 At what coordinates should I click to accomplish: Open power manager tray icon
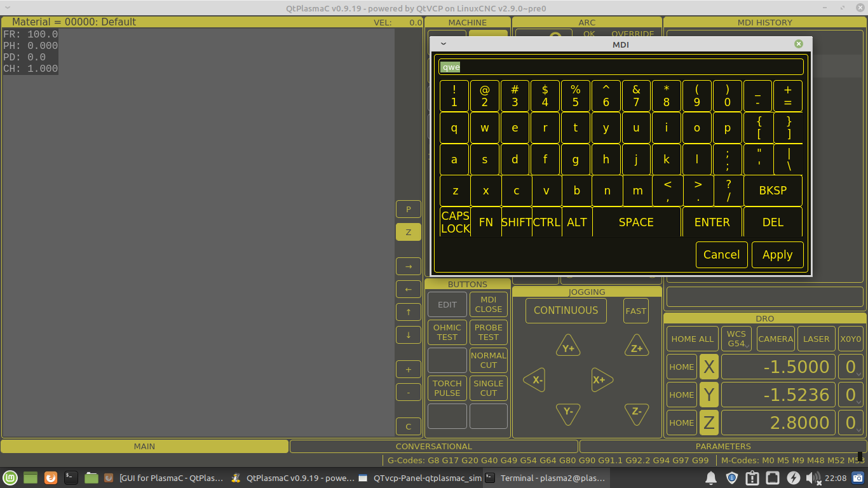pyautogui.click(x=793, y=478)
